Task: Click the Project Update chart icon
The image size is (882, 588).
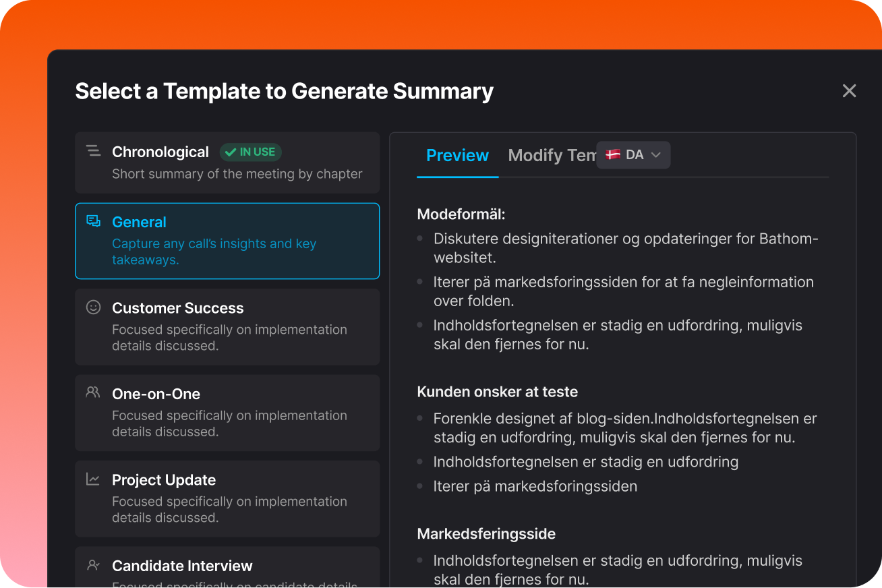Action: click(x=93, y=479)
